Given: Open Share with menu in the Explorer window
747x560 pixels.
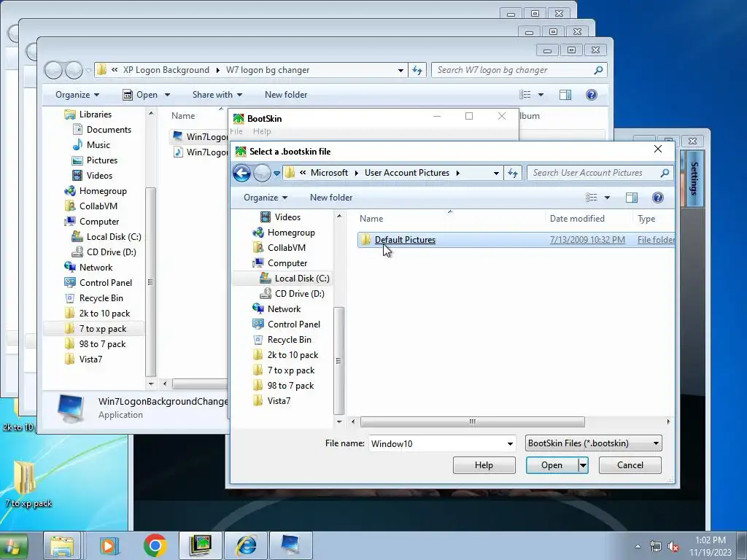Looking at the screenshot, I should coord(217,95).
